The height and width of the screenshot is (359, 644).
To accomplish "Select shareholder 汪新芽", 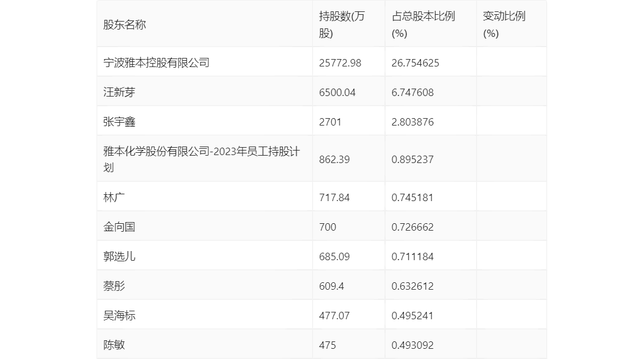I will [x=119, y=93].
